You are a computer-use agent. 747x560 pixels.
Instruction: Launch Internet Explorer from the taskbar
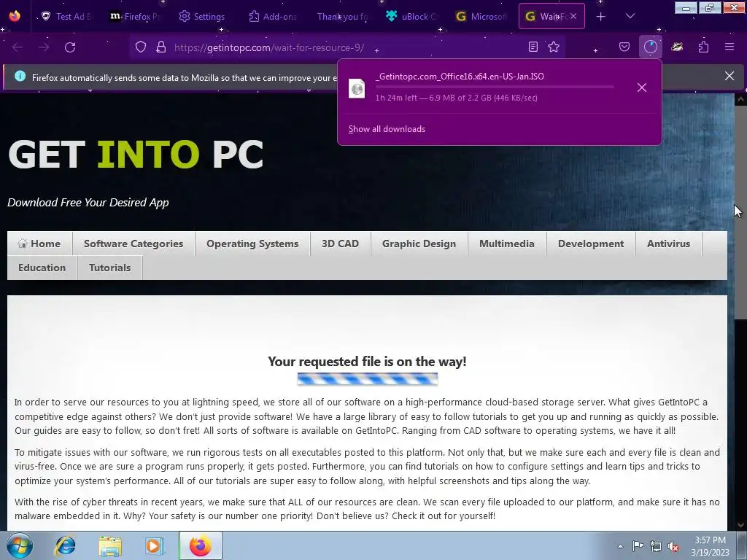pos(66,545)
